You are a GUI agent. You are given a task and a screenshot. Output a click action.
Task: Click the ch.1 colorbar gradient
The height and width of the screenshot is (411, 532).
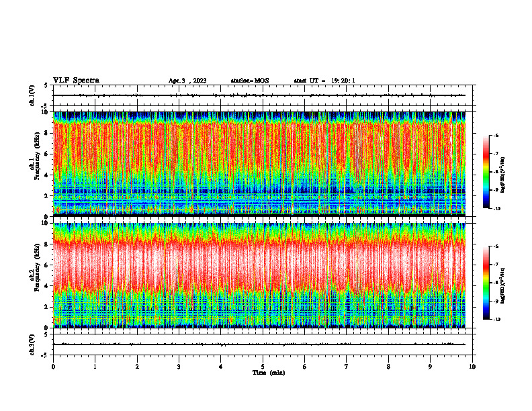pos(486,172)
